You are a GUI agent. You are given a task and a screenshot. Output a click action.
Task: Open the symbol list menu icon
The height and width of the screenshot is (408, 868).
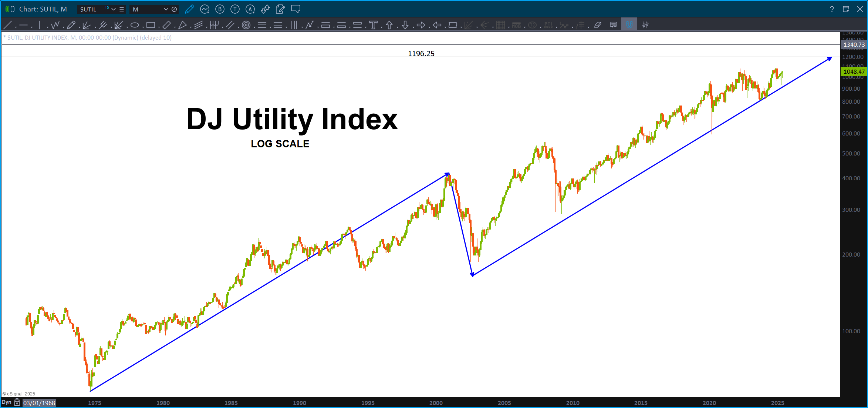pos(122,9)
